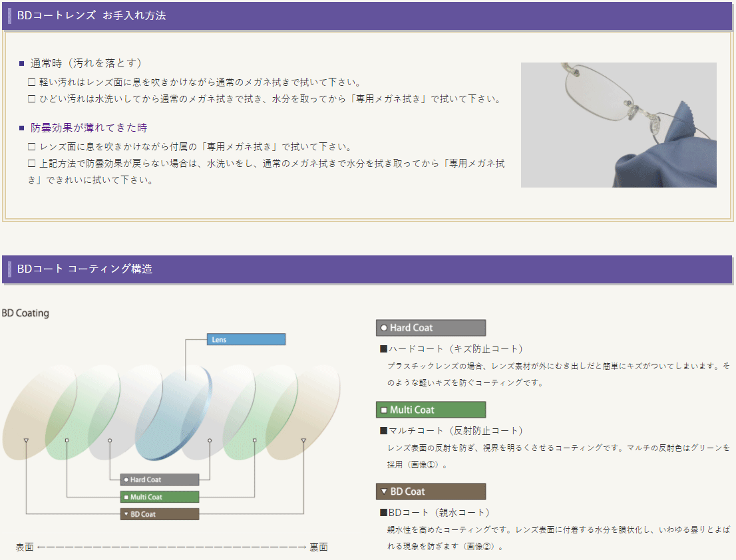Click the brown BD Coat label in the diagram

click(x=160, y=514)
